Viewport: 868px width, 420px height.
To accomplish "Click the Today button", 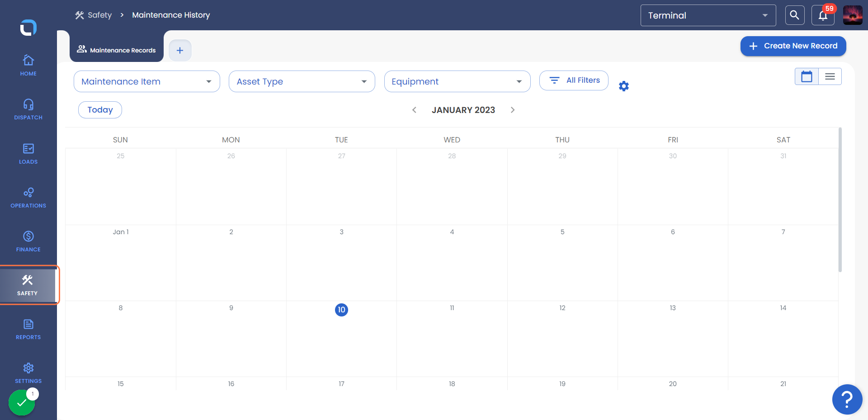I will pos(100,110).
